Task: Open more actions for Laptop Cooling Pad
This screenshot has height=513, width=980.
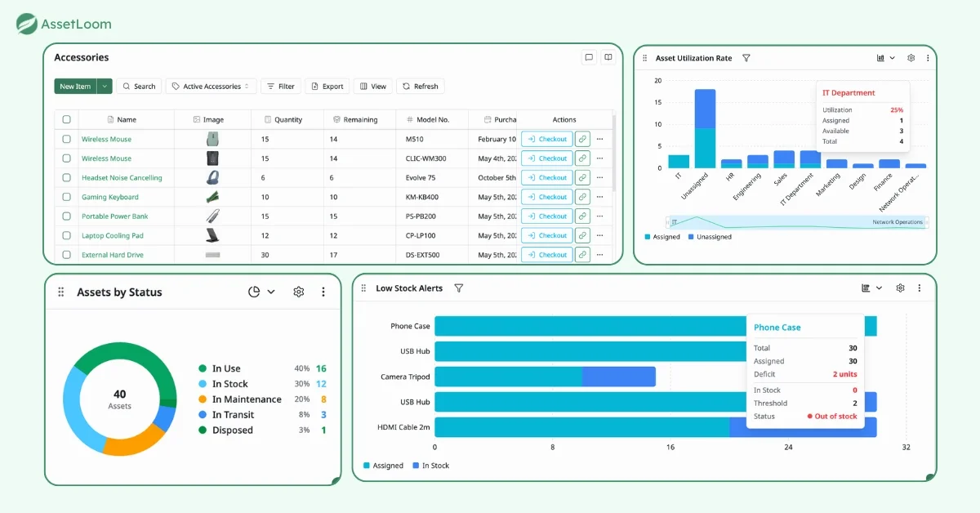Action: coord(600,235)
